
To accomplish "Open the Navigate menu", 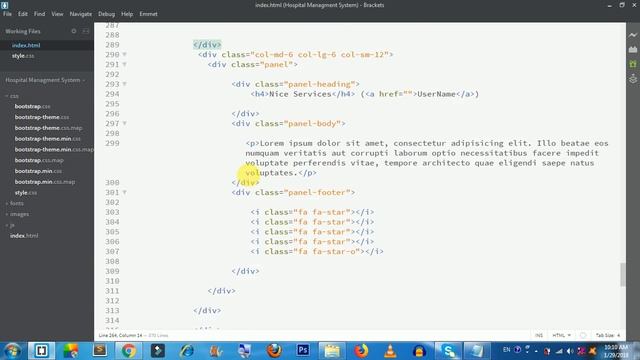I will pyautogui.click(x=81, y=14).
